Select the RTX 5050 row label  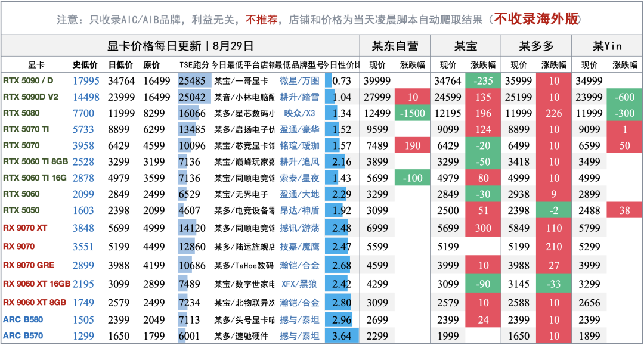click(21, 210)
